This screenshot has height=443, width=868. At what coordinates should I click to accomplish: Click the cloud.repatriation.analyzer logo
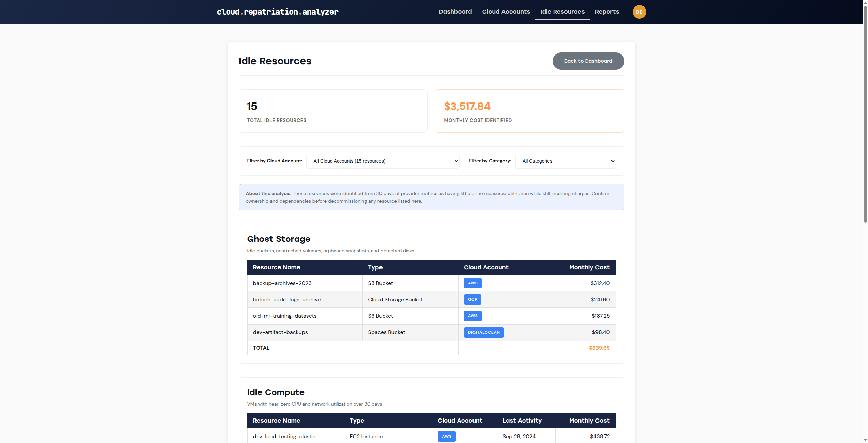(x=278, y=12)
